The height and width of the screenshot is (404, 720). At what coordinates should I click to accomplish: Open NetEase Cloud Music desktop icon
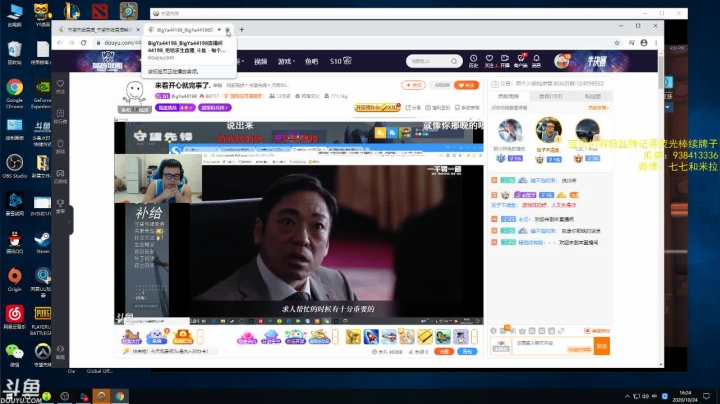coord(15,318)
